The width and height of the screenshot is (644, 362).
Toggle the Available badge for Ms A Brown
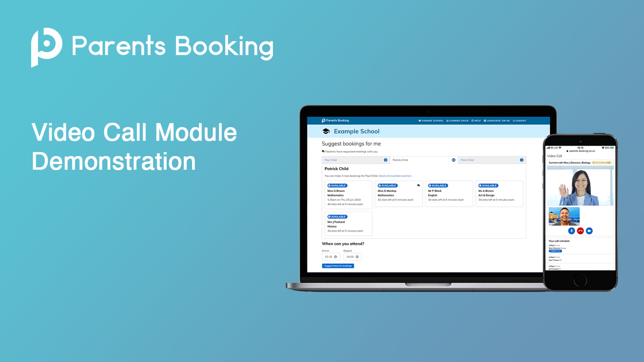coord(488,186)
